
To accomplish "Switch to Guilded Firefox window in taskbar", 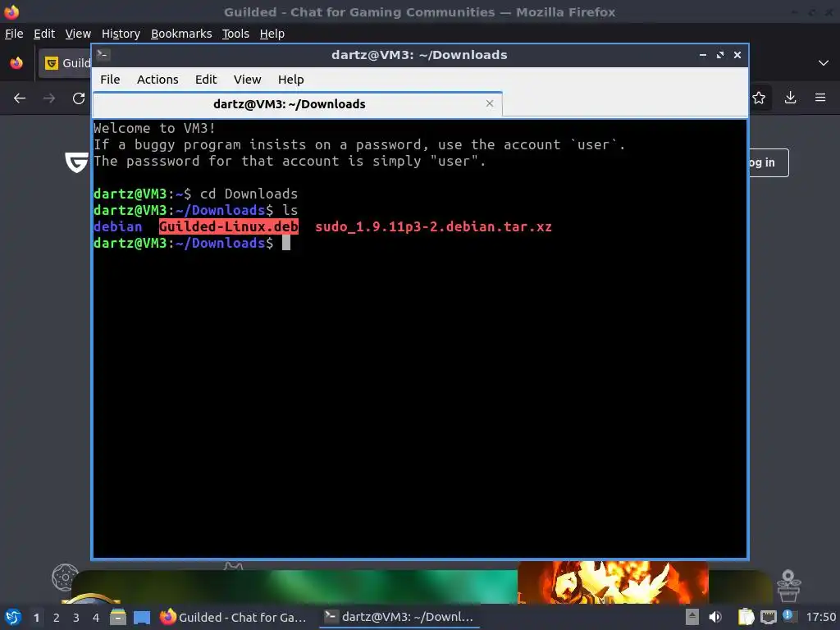I will point(234,617).
